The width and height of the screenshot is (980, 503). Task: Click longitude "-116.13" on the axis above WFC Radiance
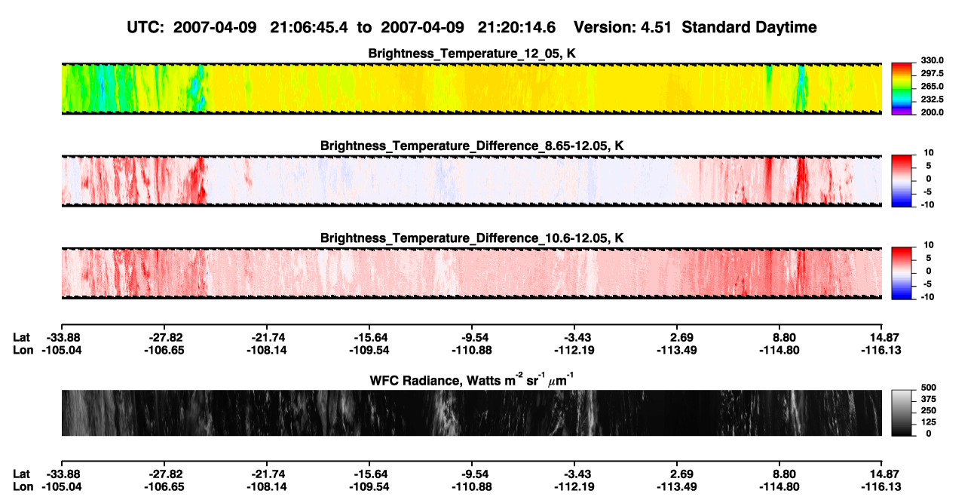coord(882,350)
